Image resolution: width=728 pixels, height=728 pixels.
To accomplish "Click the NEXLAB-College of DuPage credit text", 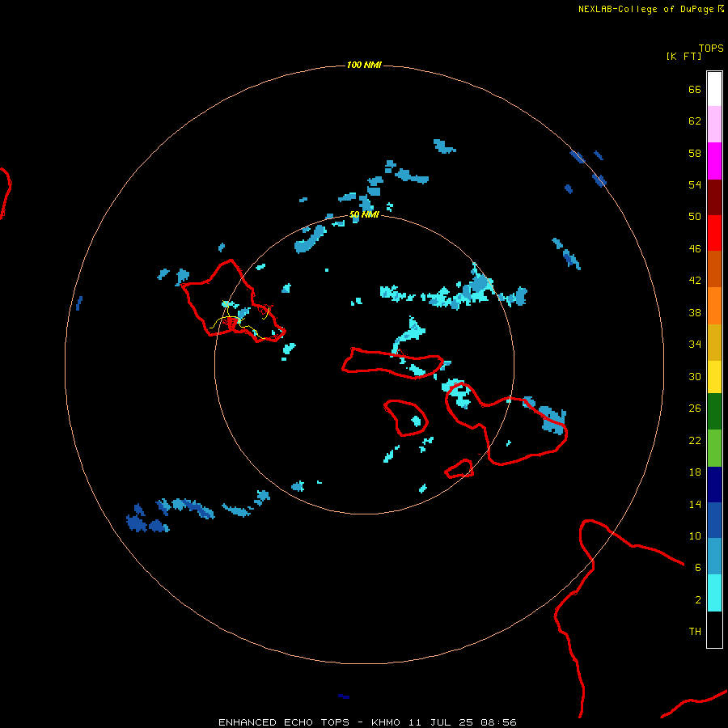I will [645, 9].
